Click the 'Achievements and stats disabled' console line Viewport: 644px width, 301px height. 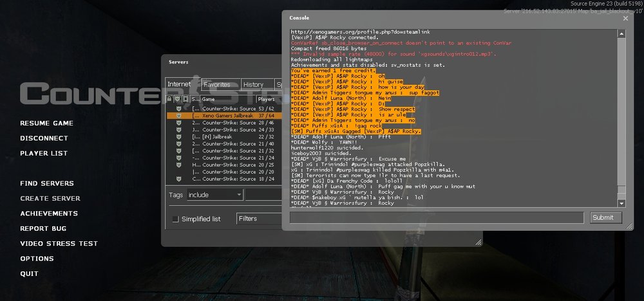pos(368,65)
